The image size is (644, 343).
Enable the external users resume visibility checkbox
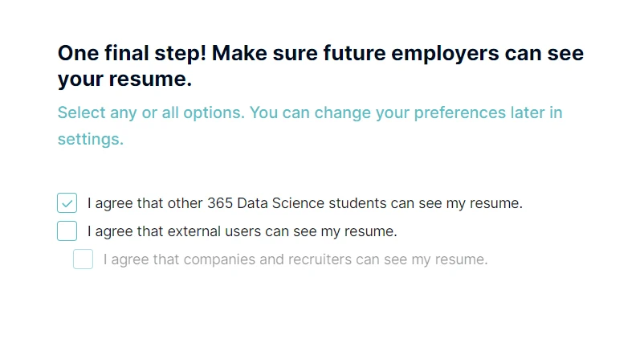[67, 231]
